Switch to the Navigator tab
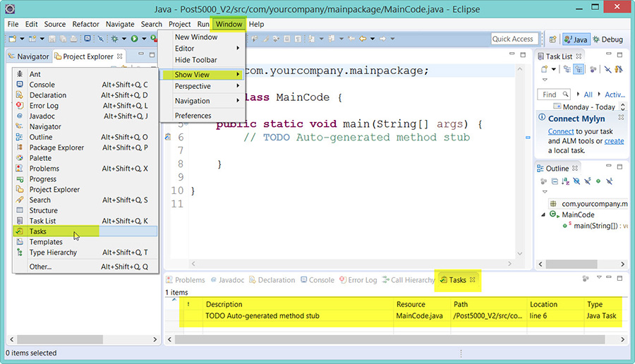The width and height of the screenshot is (635, 364). pyautogui.click(x=28, y=56)
